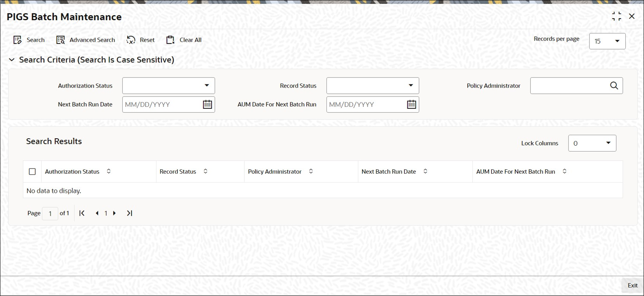Open the AUM Date calendar picker icon
The height and width of the screenshot is (296, 644).
(x=411, y=104)
